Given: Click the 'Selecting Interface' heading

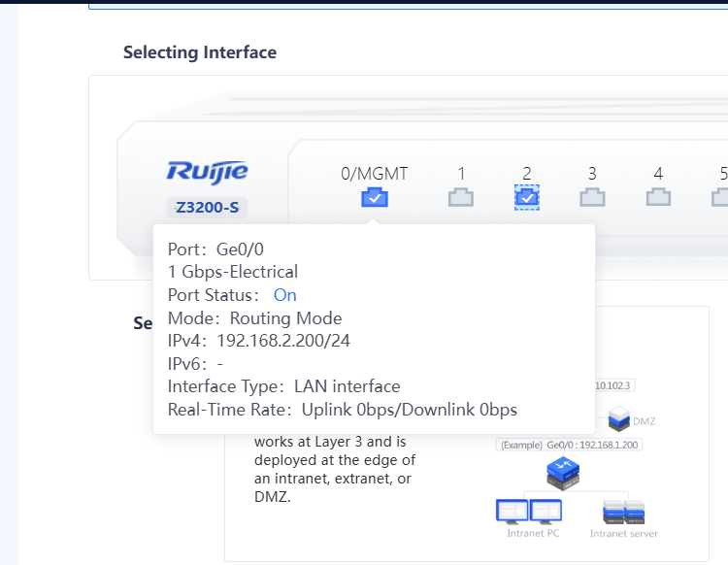Looking at the screenshot, I should click(x=200, y=52).
